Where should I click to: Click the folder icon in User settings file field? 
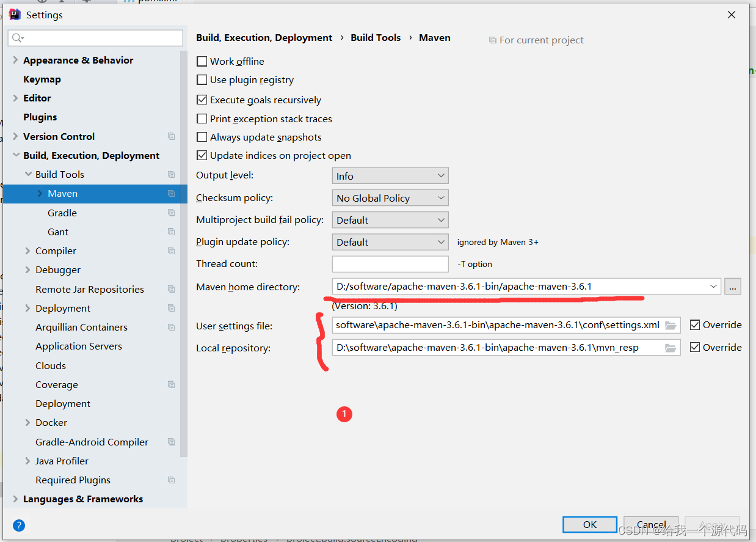coord(671,325)
